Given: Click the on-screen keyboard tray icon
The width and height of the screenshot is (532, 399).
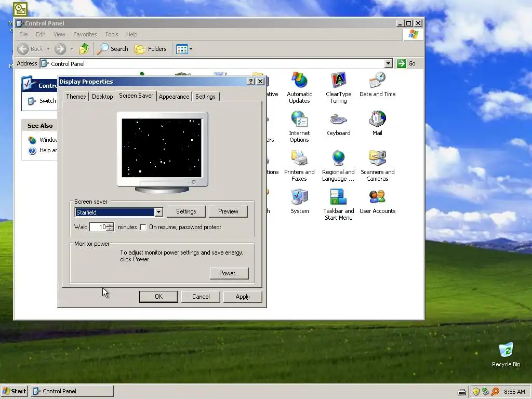Looking at the screenshot, I should click(462, 392).
